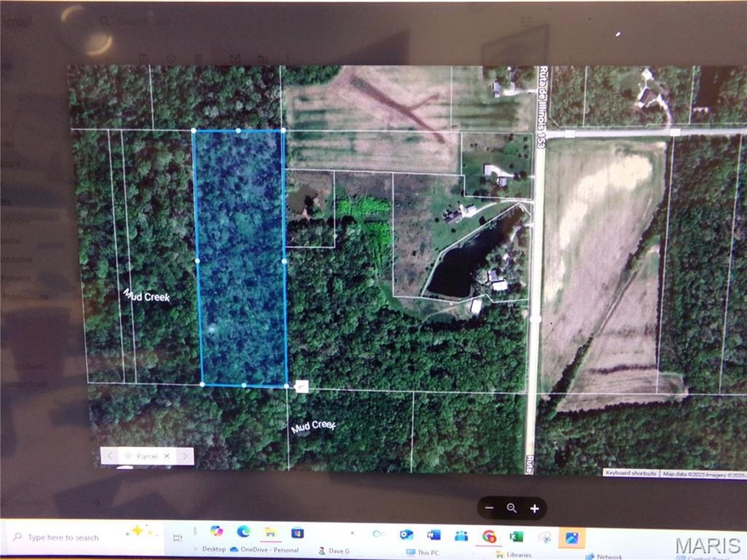
Task: Click the Keyboard shortcuts link on map
Action: click(630, 472)
